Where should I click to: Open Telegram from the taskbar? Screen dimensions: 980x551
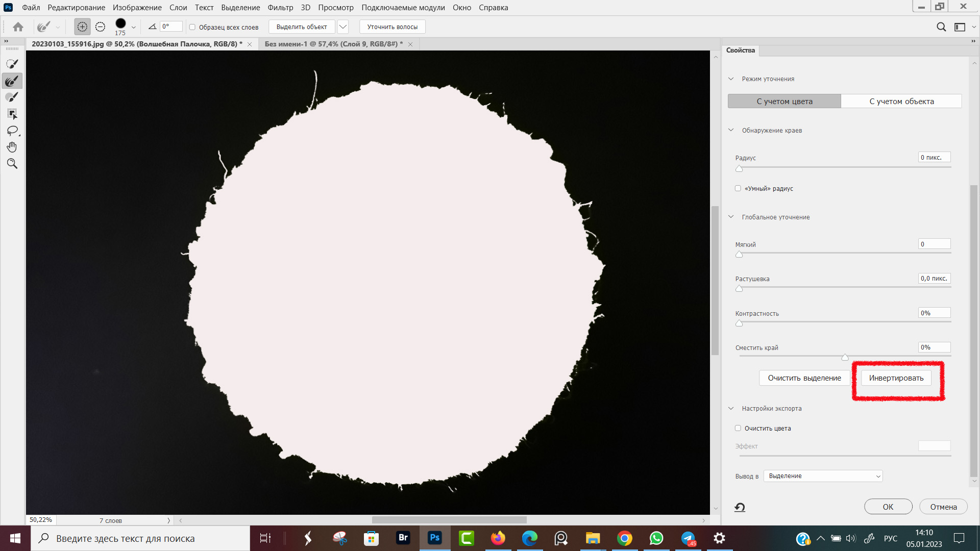(688, 538)
